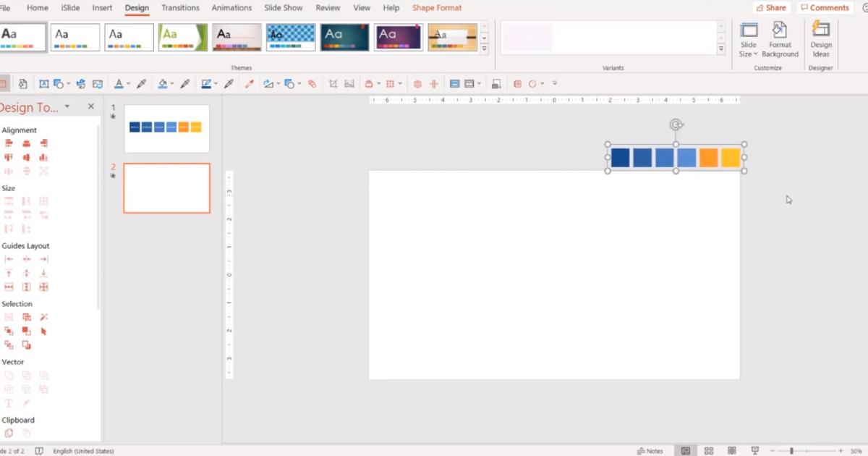Click the dark blue square in the selected shape group
This screenshot has height=456, width=868.
click(619, 157)
